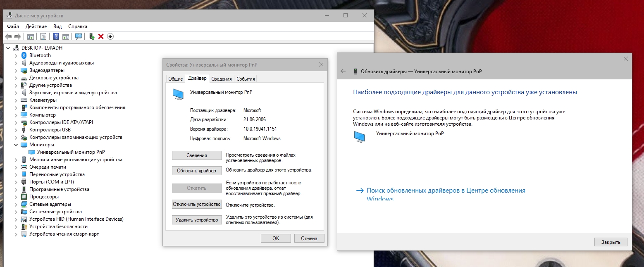The width and height of the screenshot is (644, 267).
Task: Expand the Контроллеры IDE ATA/ATAPI category
Action: click(x=16, y=122)
